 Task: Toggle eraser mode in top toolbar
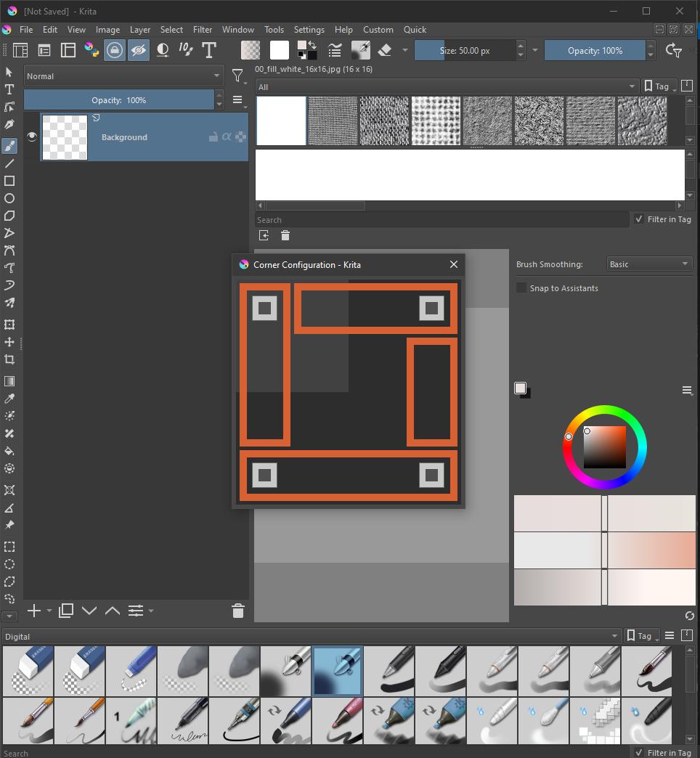click(x=385, y=50)
